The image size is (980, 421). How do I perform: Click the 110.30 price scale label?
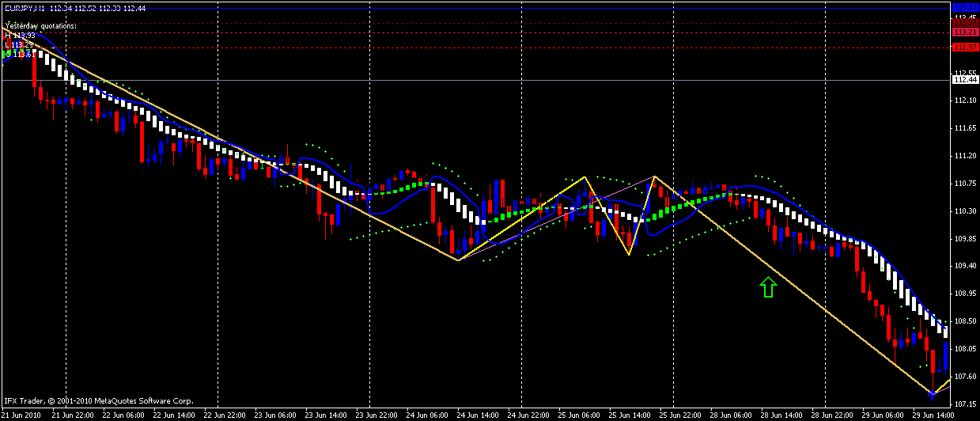(x=966, y=211)
